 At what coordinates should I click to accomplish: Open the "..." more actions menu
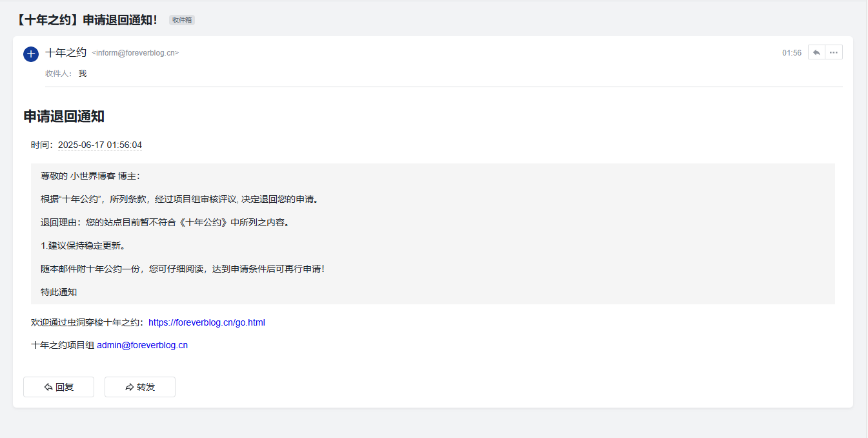[x=834, y=52]
